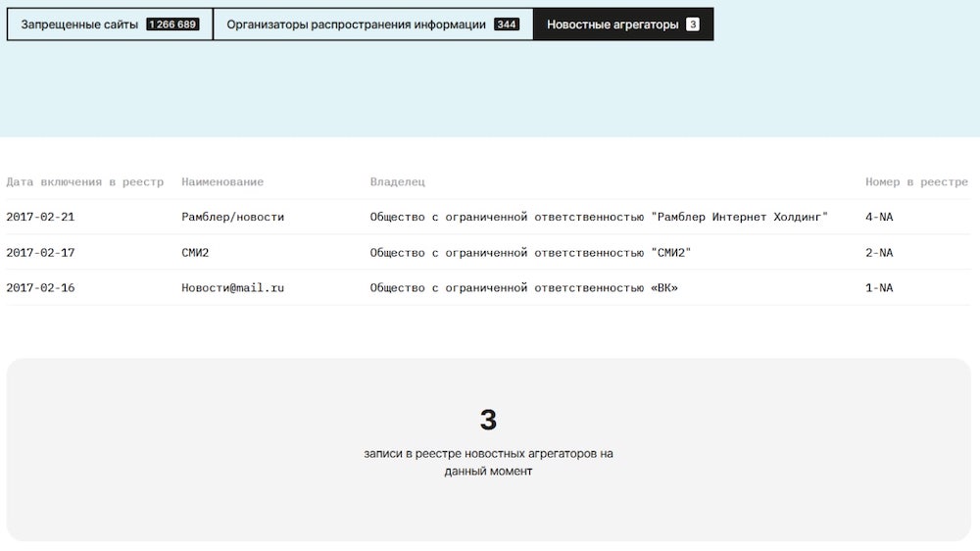Select owner Общество с ограниченной ответственностью «ВК»
The image size is (980, 551).
[523, 287]
